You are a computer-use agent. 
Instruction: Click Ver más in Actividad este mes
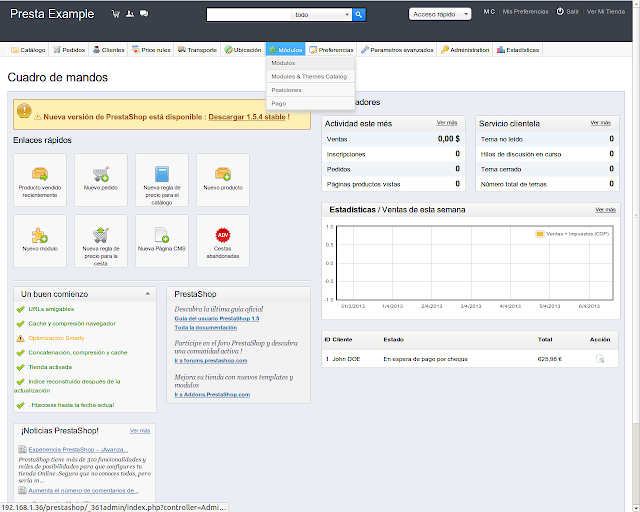pyautogui.click(x=447, y=122)
